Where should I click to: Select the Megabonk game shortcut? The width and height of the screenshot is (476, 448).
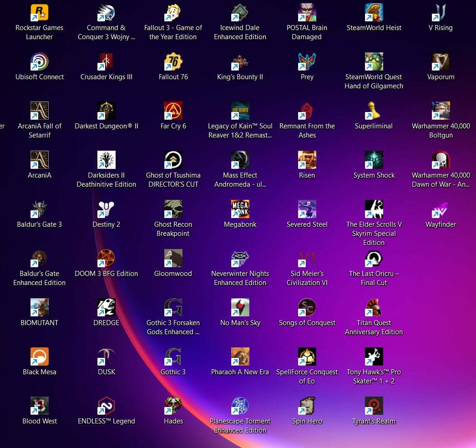click(240, 209)
